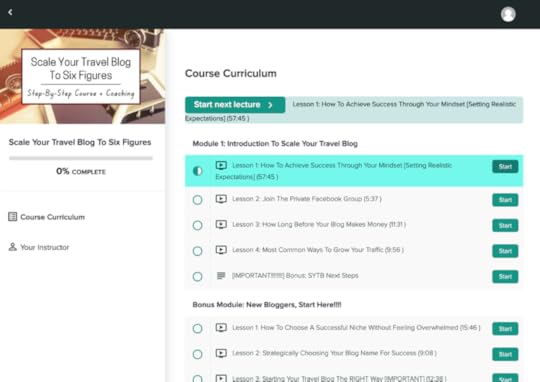Click video icon for Starting Your Travel Blog The RIGHT Way
Screen dimensions: 540x382
click(x=221, y=378)
